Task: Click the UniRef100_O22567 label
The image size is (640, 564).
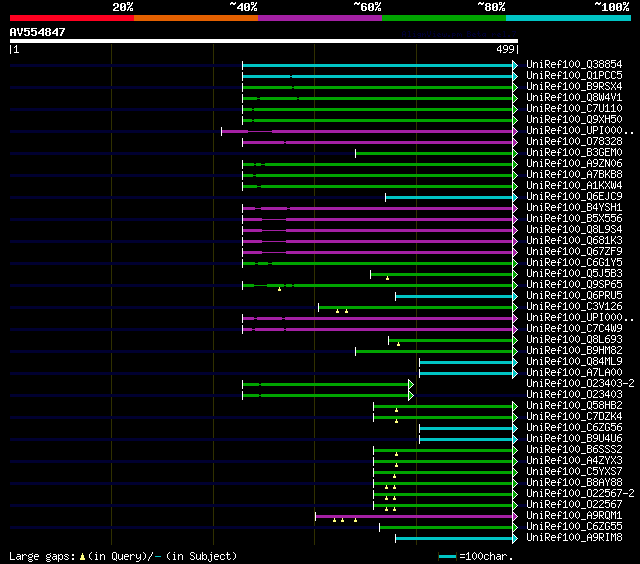Action: tap(574, 505)
